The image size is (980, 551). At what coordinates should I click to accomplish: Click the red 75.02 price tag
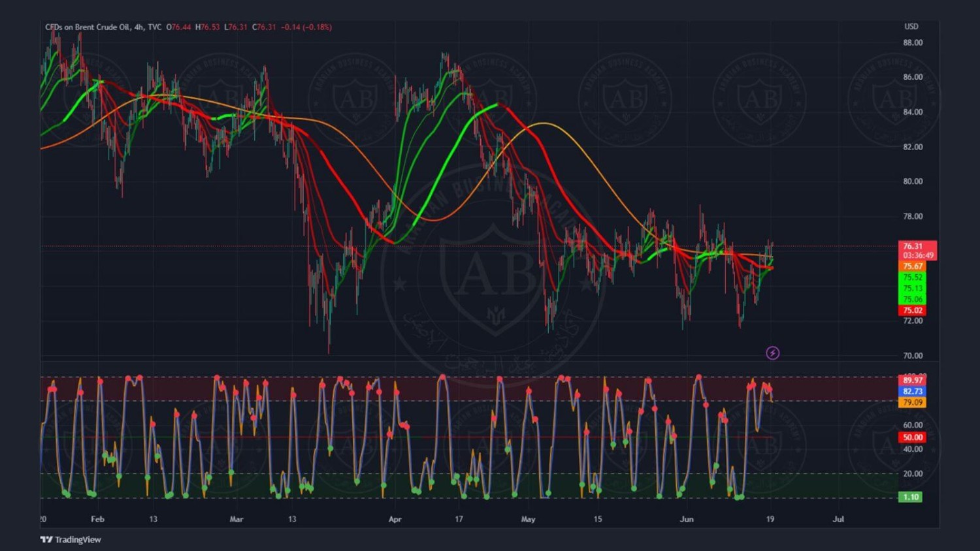913,311
